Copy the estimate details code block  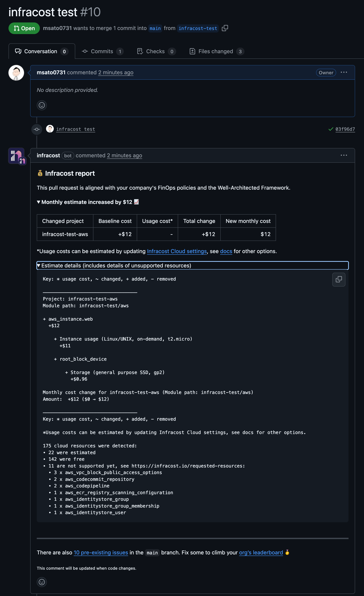[x=339, y=279]
